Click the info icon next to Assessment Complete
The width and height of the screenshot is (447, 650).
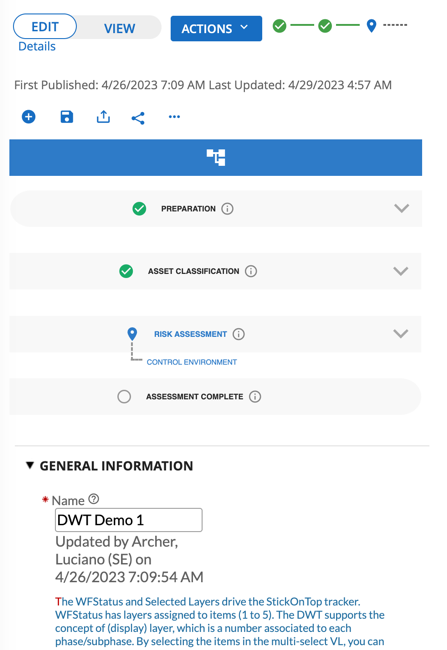(255, 397)
